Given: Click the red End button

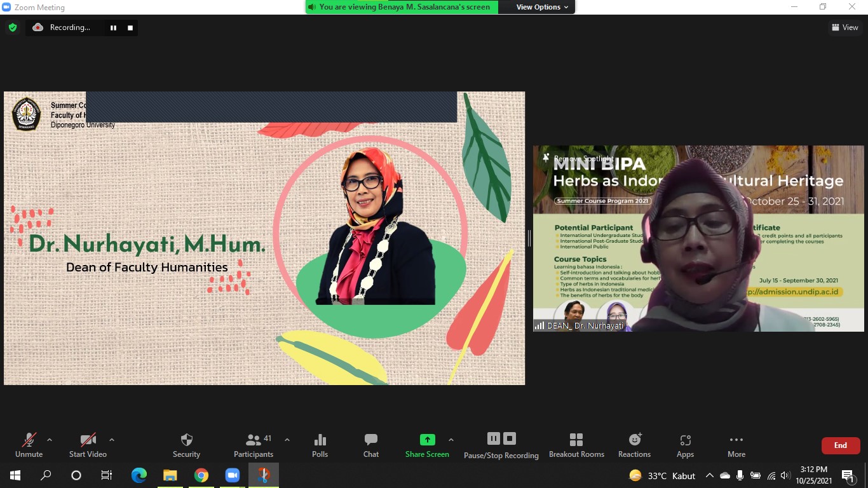Looking at the screenshot, I should (840, 445).
